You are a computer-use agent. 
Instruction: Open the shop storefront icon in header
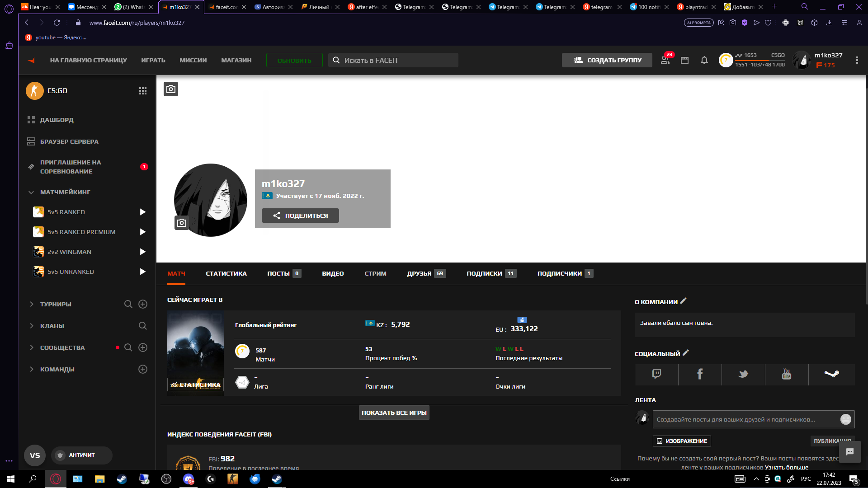pyautogui.click(x=684, y=60)
